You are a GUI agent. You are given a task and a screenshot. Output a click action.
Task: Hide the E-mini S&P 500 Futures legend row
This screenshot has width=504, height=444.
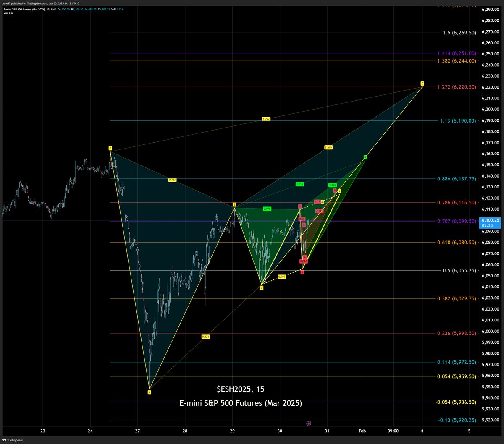25,9
